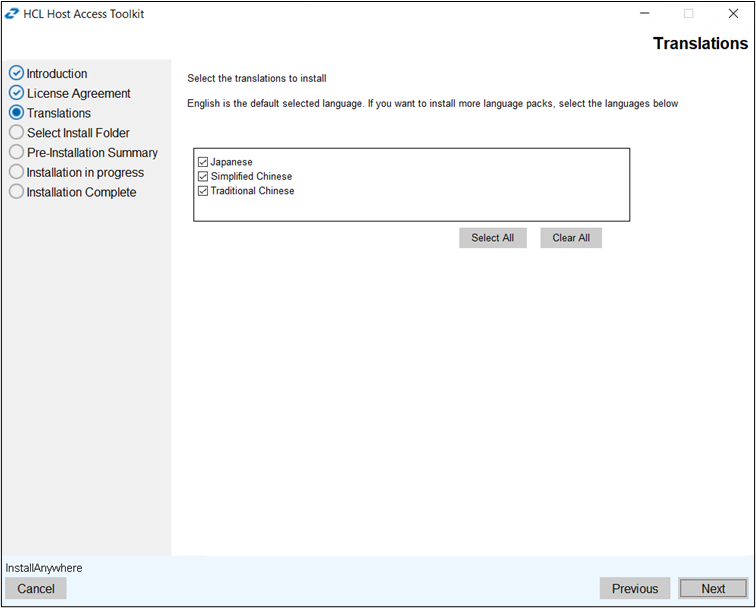Click the Installation in progress step circle
This screenshot has height=608, width=756.
pyautogui.click(x=16, y=172)
